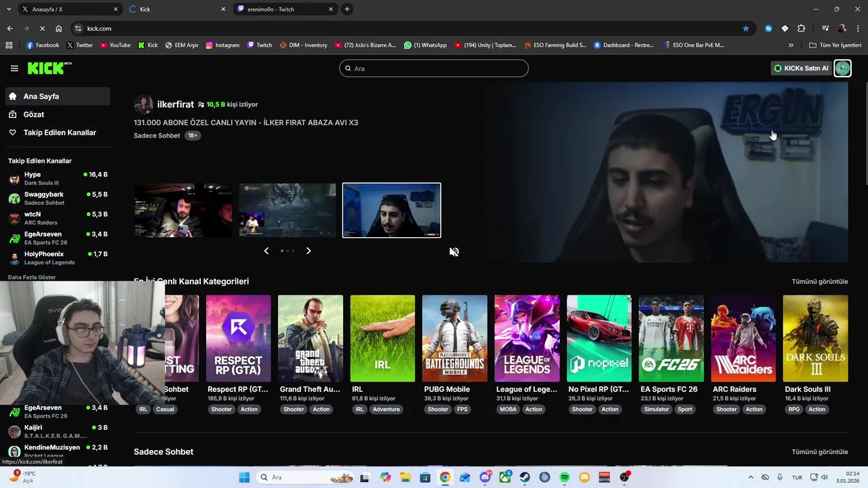Open the Instagram bookmark
The width and height of the screenshot is (868, 488).
222,45
